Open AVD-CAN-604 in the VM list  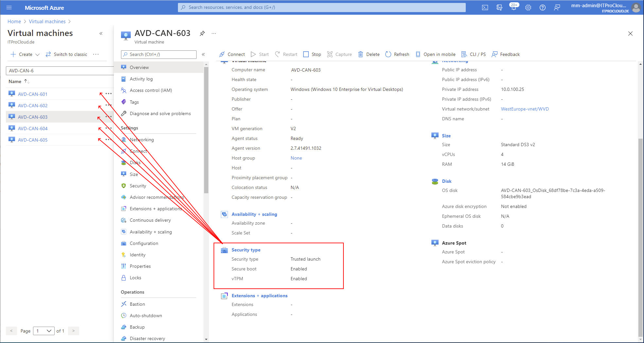pos(33,129)
